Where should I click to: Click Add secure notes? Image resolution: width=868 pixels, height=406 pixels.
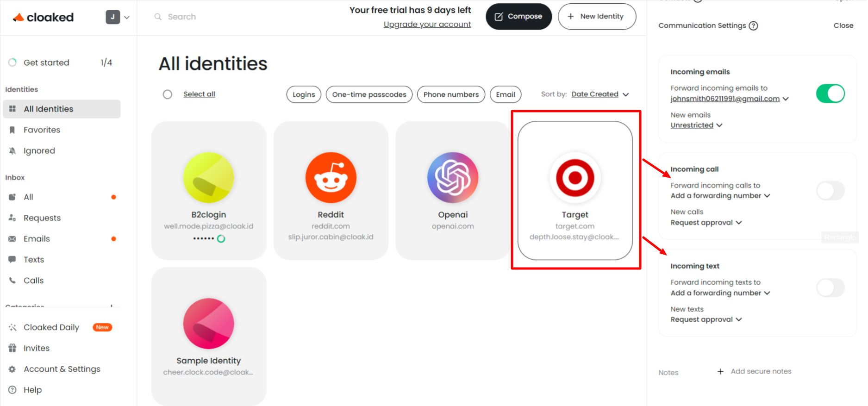pos(761,371)
